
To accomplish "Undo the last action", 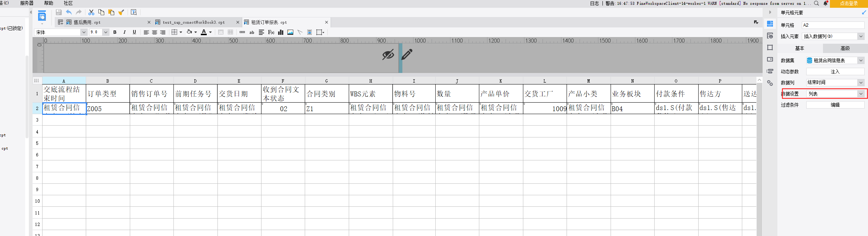I will 69,12.
